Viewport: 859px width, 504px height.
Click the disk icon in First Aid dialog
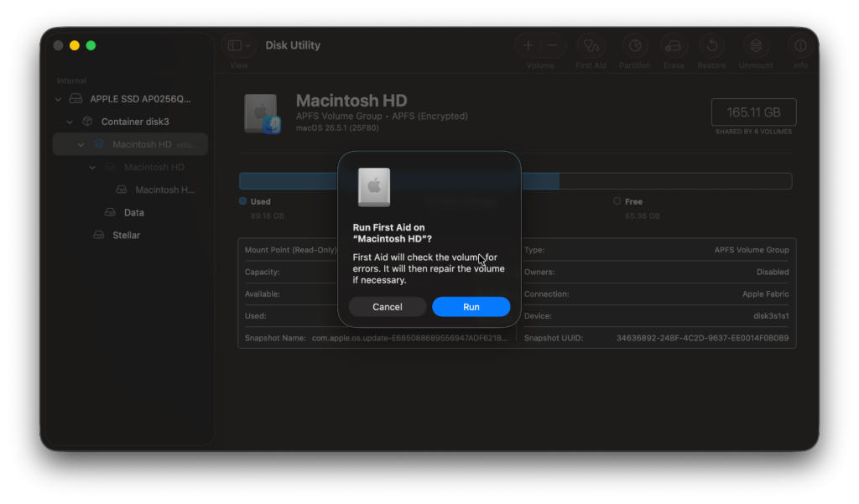[374, 187]
